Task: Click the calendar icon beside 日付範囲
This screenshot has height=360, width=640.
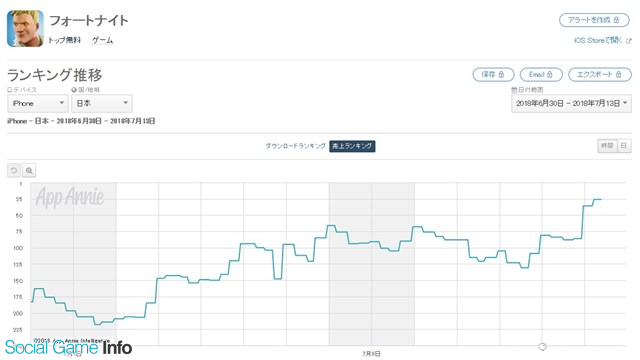Action: tap(514, 89)
